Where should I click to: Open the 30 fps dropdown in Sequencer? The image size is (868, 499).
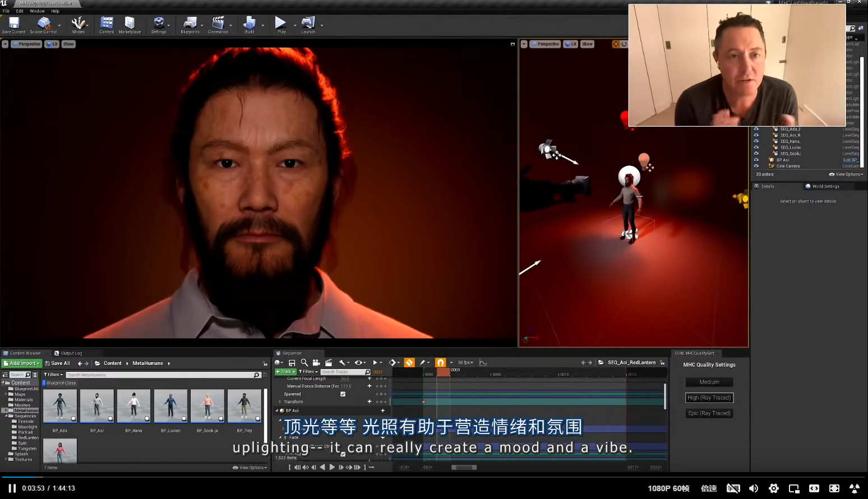coord(465,363)
